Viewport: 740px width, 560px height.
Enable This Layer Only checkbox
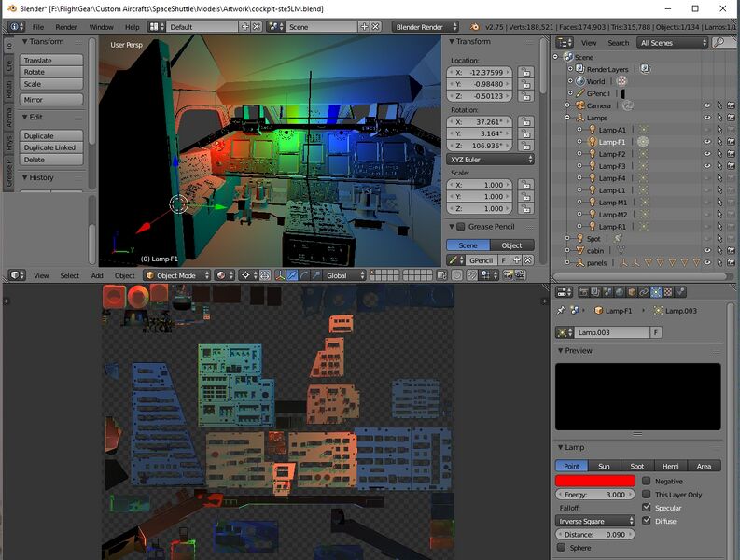pos(647,494)
